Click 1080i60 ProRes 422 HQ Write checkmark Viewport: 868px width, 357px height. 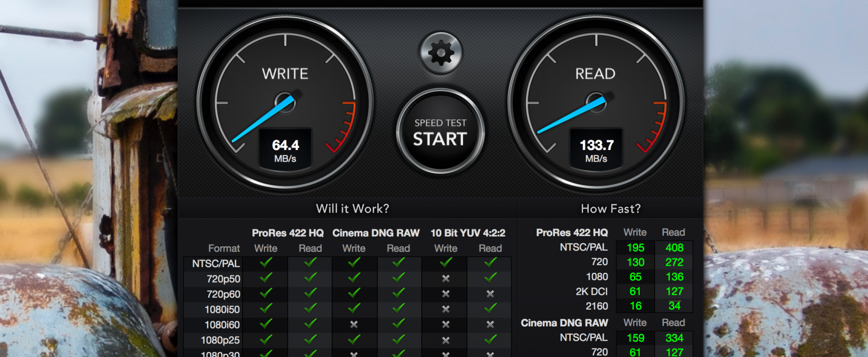tap(266, 324)
